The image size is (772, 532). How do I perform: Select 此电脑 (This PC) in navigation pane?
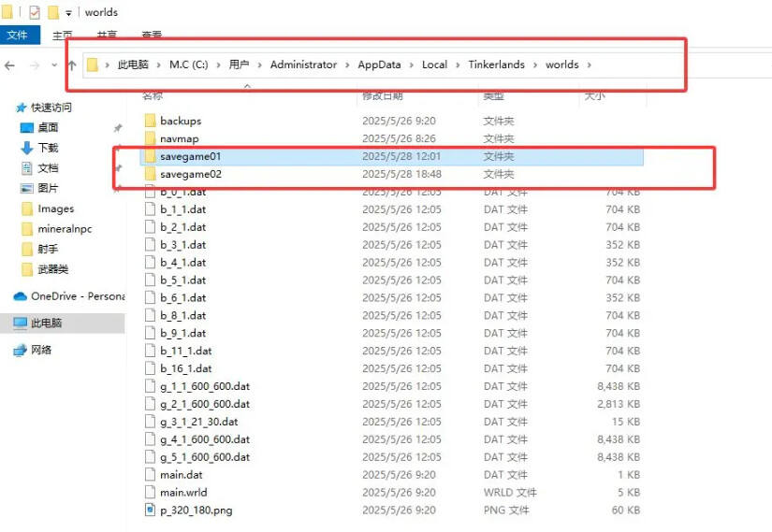(46, 323)
